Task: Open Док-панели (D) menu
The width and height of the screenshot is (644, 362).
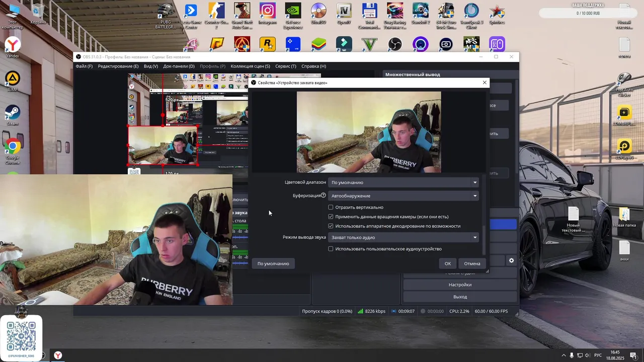Action: click(x=179, y=66)
